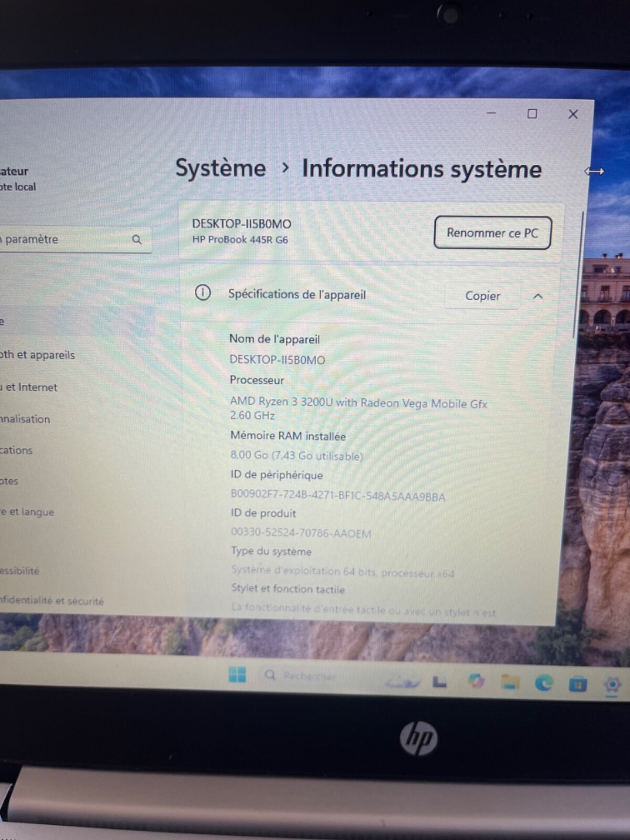Viewport: 630px width, 840px height.
Task: Click 'HP ProBook 445R G6' model text
Action: (240, 239)
